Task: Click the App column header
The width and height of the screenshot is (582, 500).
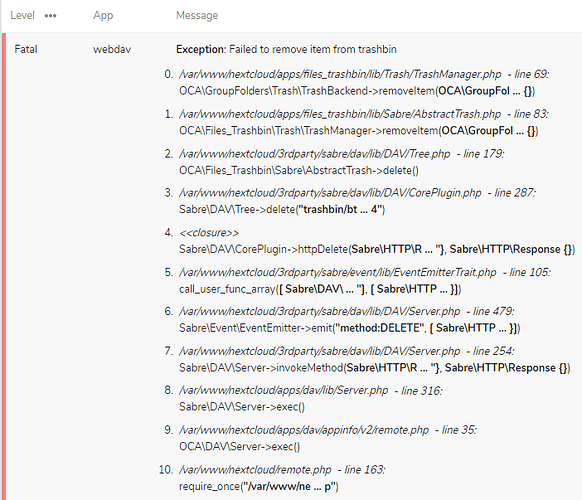Action: click(103, 16)
